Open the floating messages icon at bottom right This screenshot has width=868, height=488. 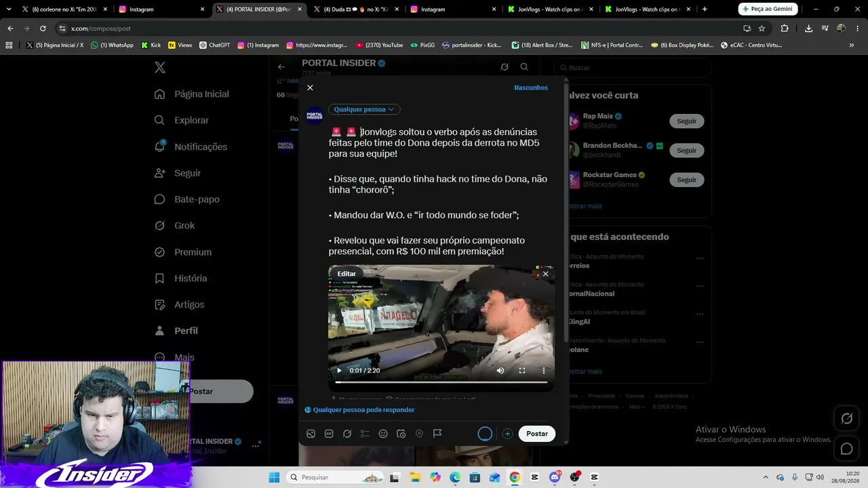pyautogui.click(x=847, y=449)
